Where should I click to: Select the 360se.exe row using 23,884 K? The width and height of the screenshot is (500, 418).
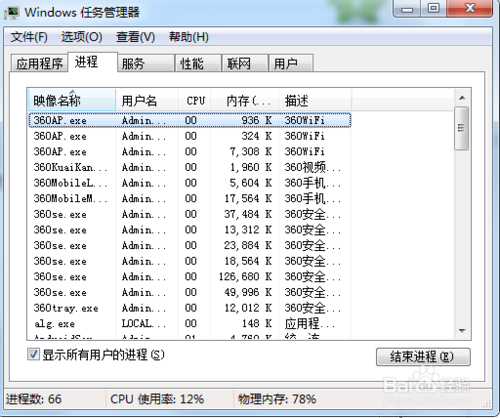[190, 245]
